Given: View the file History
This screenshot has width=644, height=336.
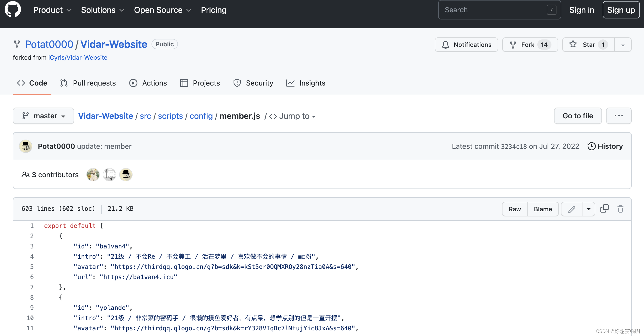Looking at the screenshot, I should 605,146.
